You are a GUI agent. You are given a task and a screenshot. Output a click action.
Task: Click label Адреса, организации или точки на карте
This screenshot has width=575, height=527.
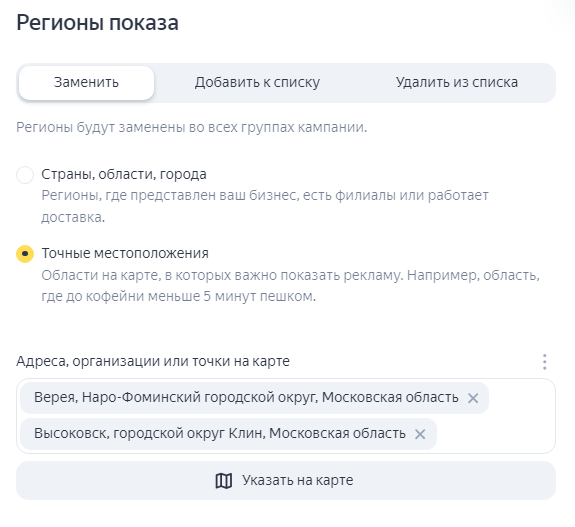click(x=153, y=361)
